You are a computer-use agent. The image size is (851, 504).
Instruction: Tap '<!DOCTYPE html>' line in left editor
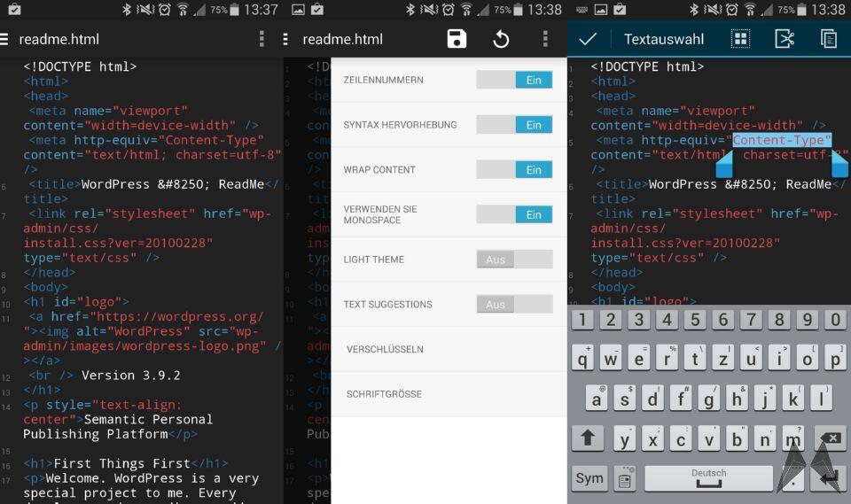tap(80, 66)
